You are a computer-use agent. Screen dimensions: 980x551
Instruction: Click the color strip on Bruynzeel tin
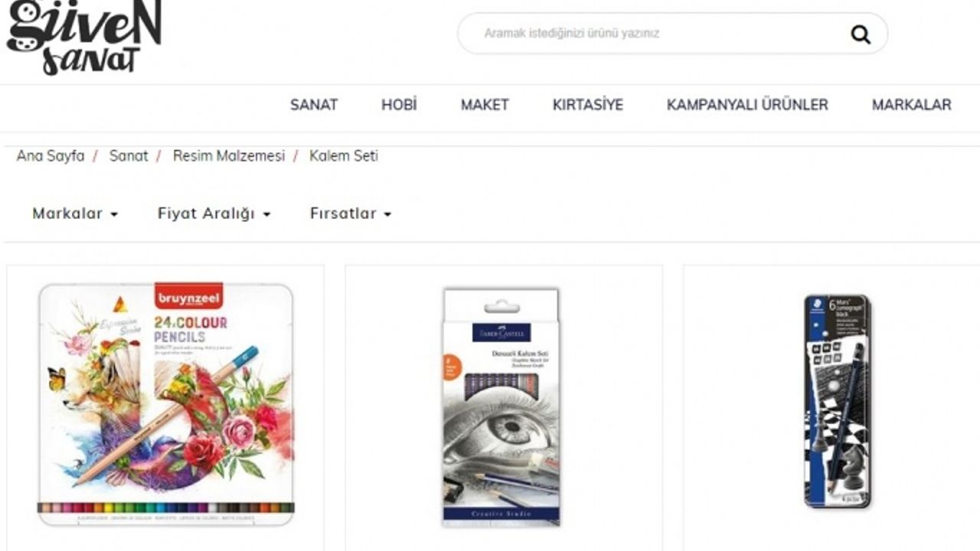(166, 507)
